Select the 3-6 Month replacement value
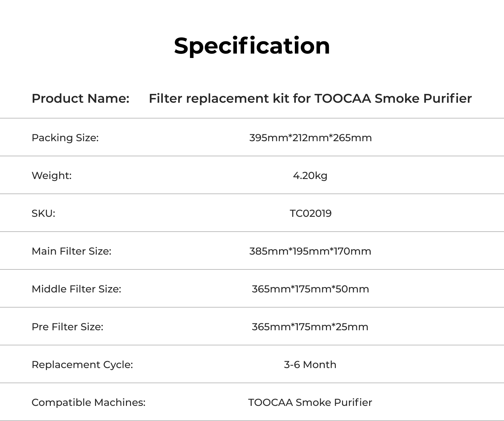The width and height of the screenshot is (504, 421). click(x=310, y=365)
